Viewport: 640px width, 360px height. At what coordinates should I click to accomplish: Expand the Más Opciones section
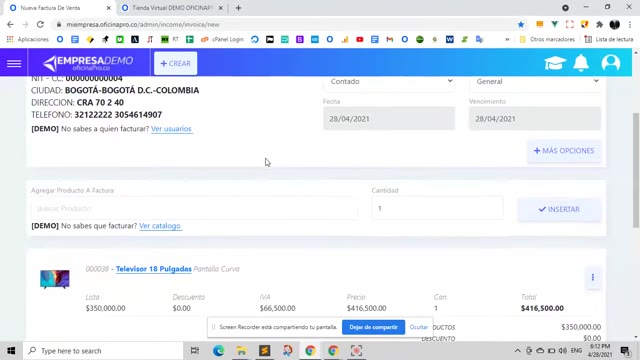tap(564, 151)
